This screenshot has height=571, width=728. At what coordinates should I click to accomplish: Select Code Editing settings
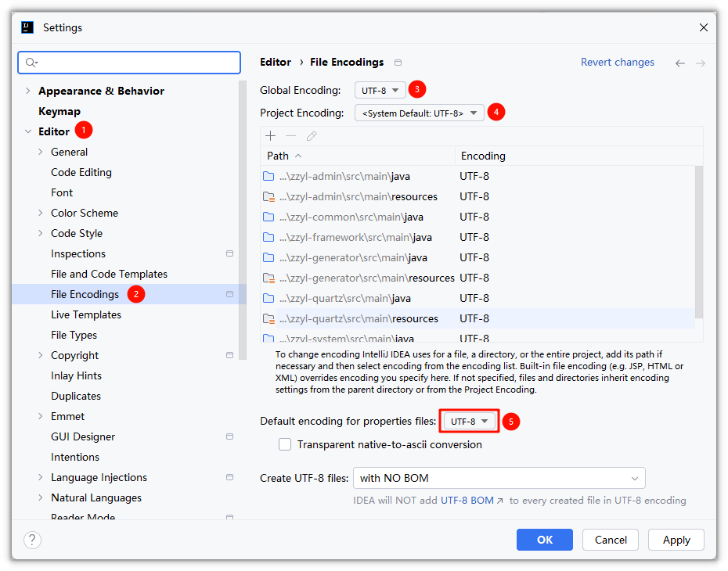(81, 173)
